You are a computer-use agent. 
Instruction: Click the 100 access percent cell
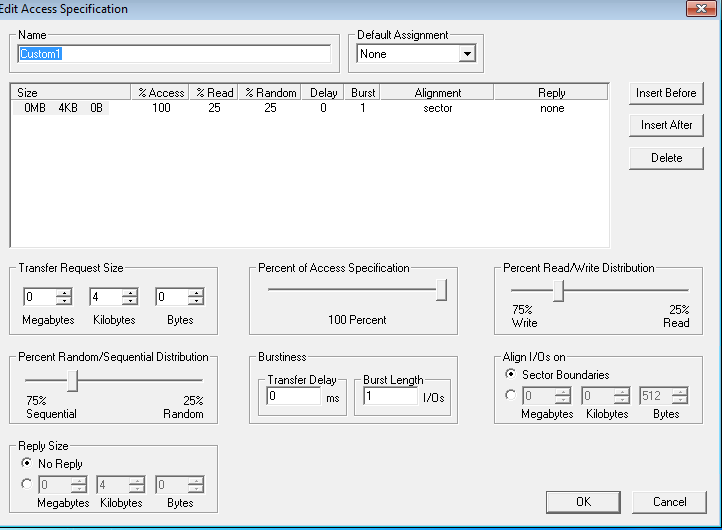pos(161,108)
